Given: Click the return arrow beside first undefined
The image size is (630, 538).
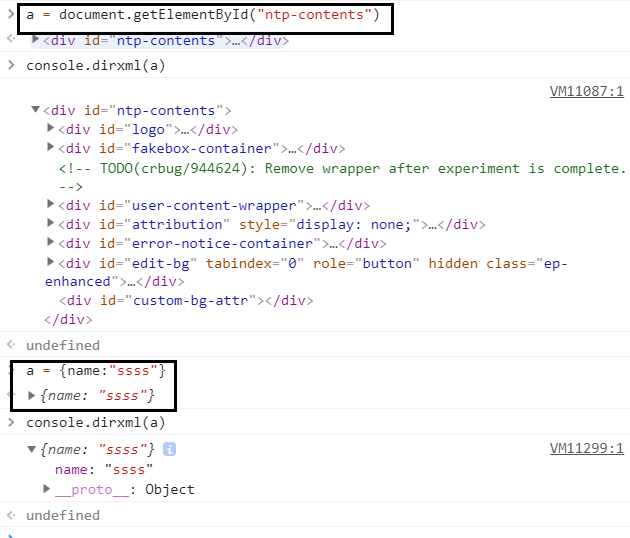Looking at the screenshot, I should pyautogui.click(x=11, y=344).
